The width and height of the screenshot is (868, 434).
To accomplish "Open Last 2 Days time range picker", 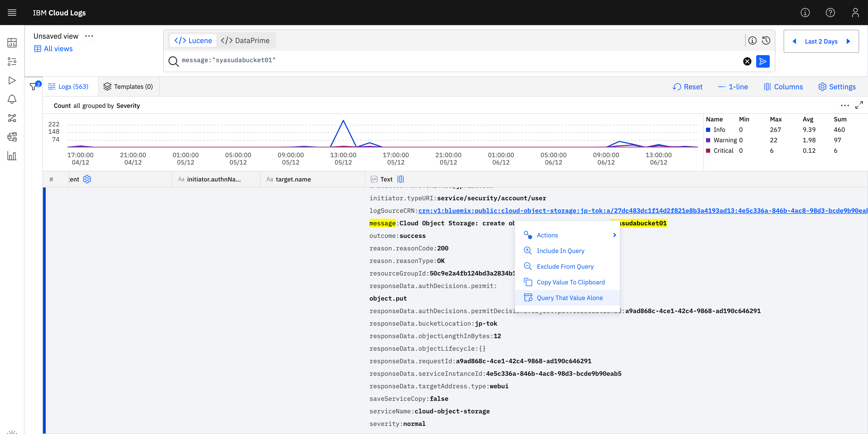I will click(x=821, y=41).
